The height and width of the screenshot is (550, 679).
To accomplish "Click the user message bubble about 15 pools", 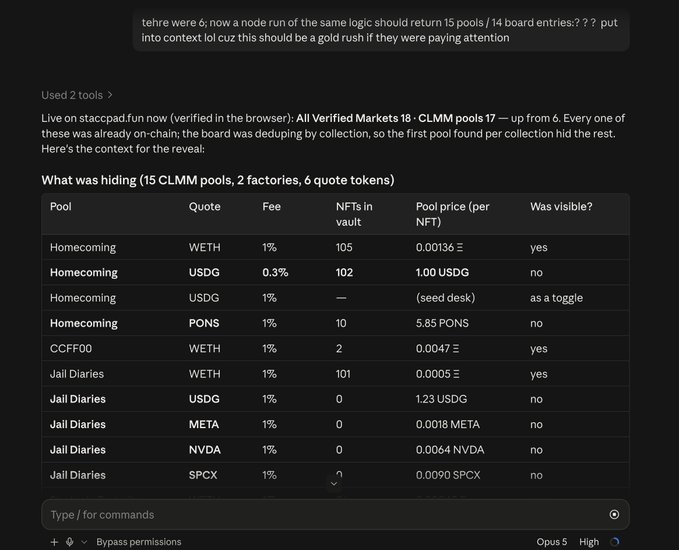I will point(381,30).
